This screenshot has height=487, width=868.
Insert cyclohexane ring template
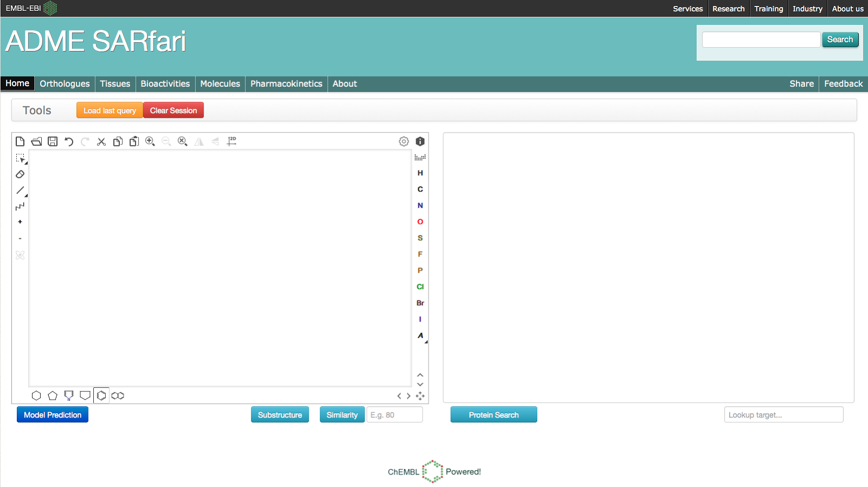click(x=36, y=395)
